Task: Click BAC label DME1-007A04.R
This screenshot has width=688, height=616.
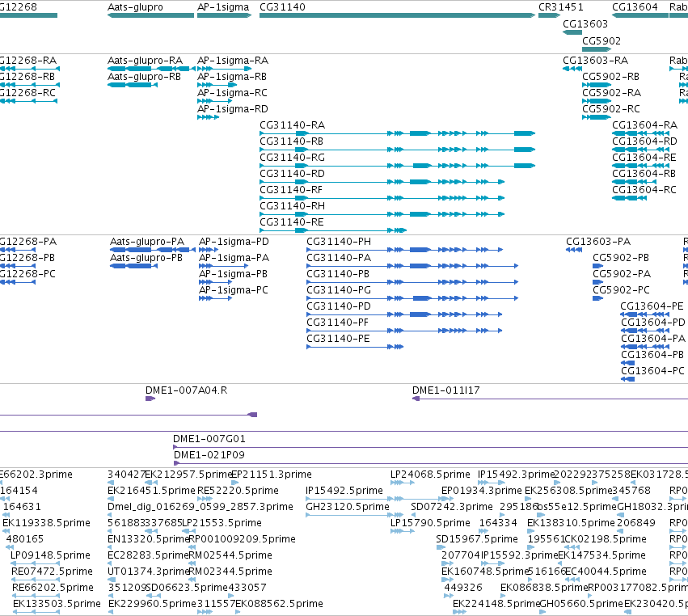Action: point(187,390)
